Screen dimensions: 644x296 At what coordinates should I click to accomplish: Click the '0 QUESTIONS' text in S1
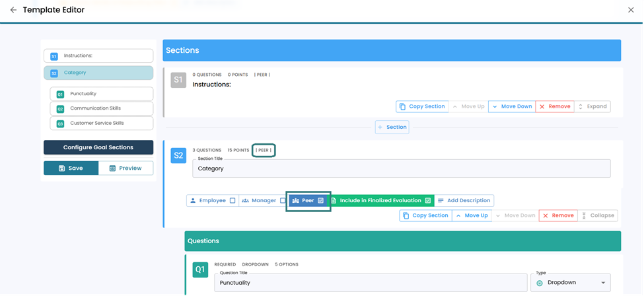tap(207, 75)
